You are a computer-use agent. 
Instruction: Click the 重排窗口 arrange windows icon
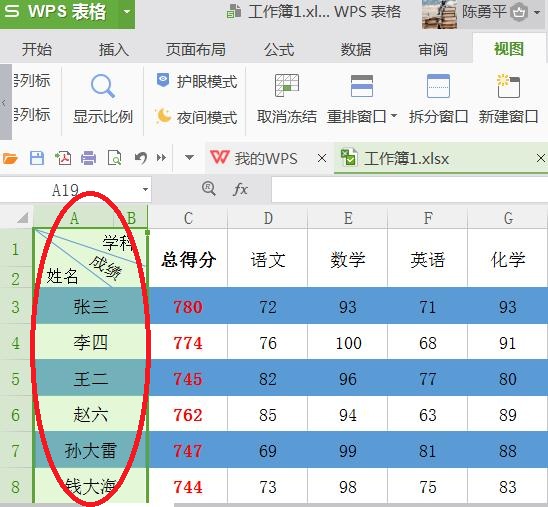pos(362,86)
